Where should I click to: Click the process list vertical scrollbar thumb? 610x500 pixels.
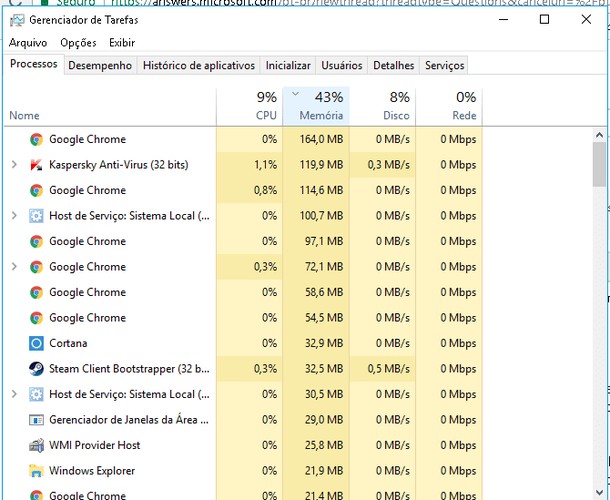coord(599,164)
